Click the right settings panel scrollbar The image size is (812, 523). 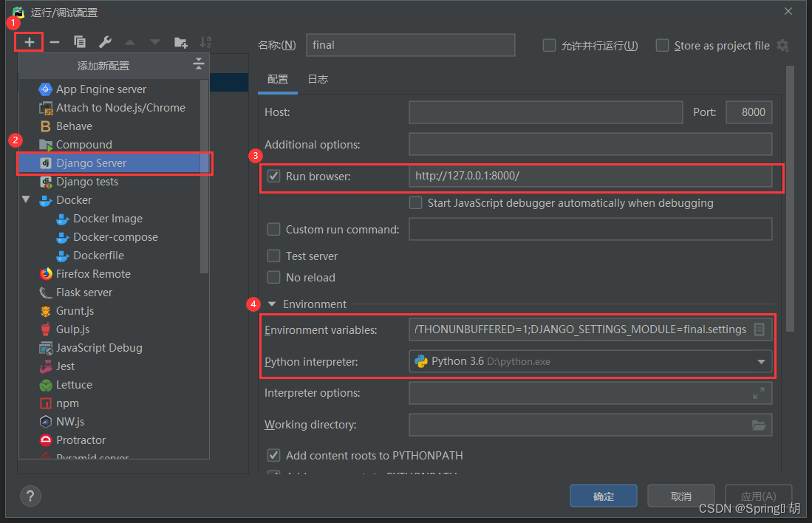click(790, 198)
